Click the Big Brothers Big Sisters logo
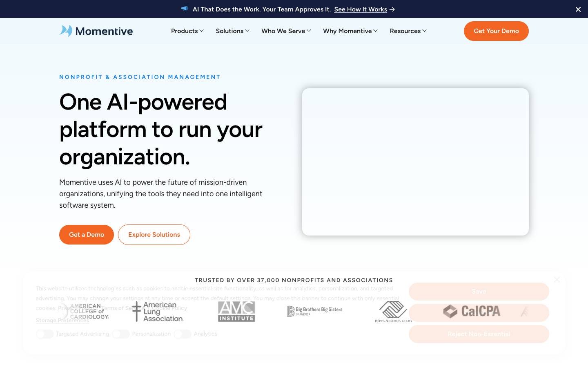 315,311
